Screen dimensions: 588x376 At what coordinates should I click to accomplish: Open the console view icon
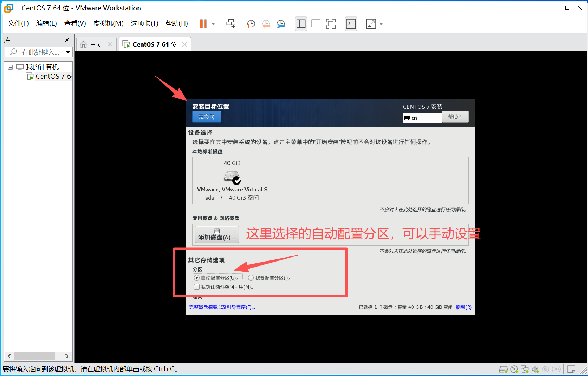[351, 24]
